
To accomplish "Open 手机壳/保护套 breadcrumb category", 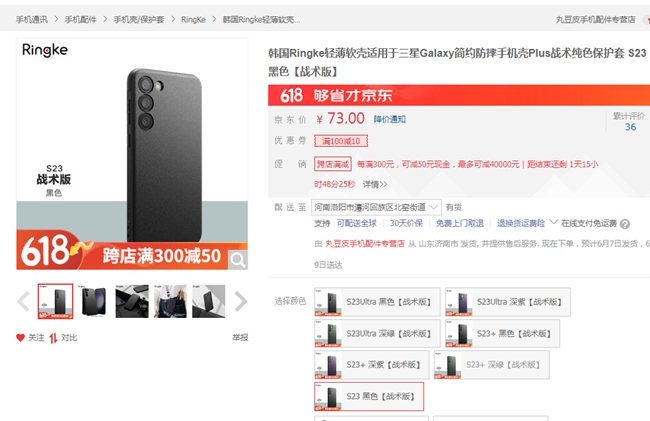I will [x=140, y=18].
